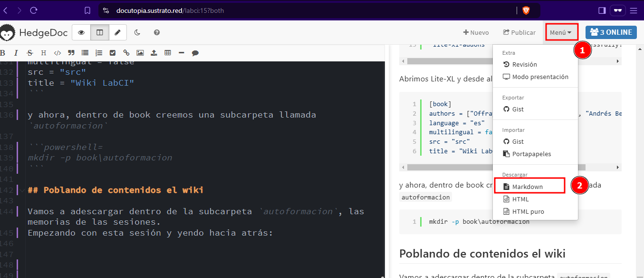Collapse the heading fold arrow at line 142
644x278 pixels.
[x=22, y=190]
